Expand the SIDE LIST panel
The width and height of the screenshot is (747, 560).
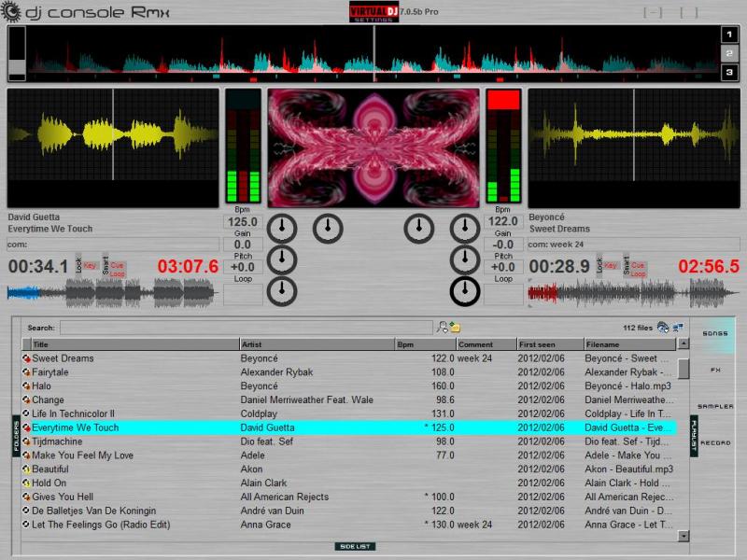[355, 546]
